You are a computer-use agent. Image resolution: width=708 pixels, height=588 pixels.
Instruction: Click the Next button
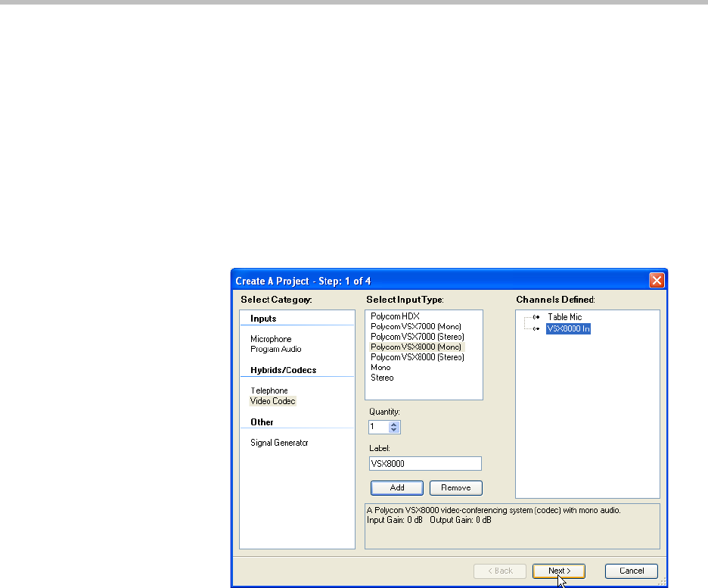click(x=559, y=571)
